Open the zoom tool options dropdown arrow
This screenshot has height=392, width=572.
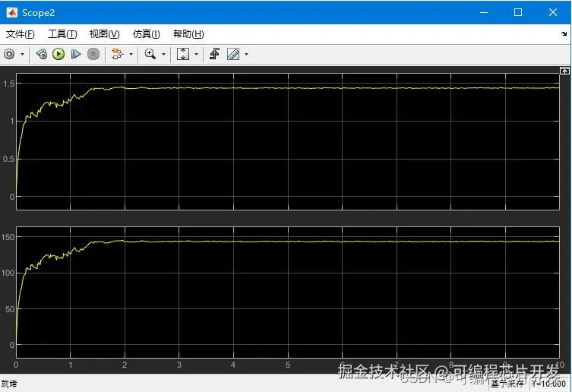(163, 55)
